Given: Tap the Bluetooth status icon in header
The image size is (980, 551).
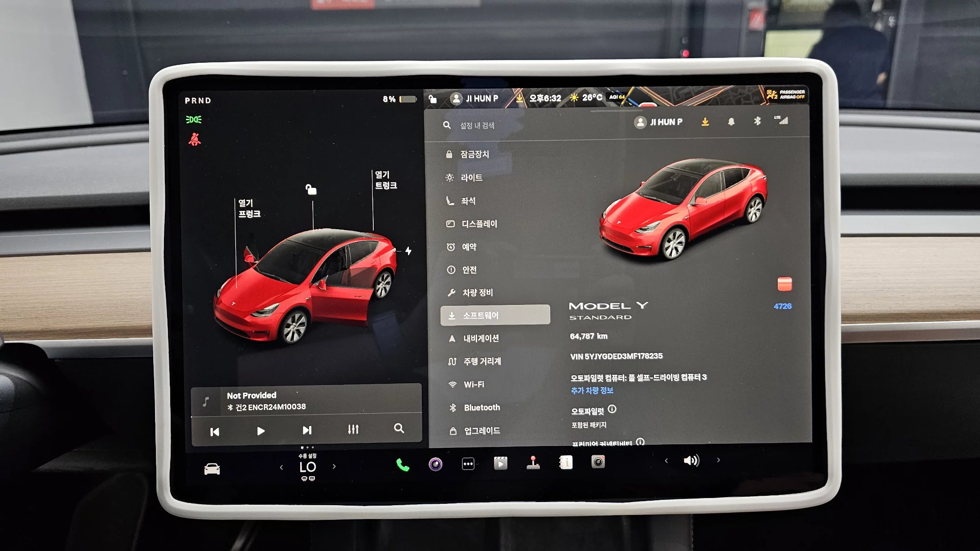Looking at the screenshot, I should 757,121.
